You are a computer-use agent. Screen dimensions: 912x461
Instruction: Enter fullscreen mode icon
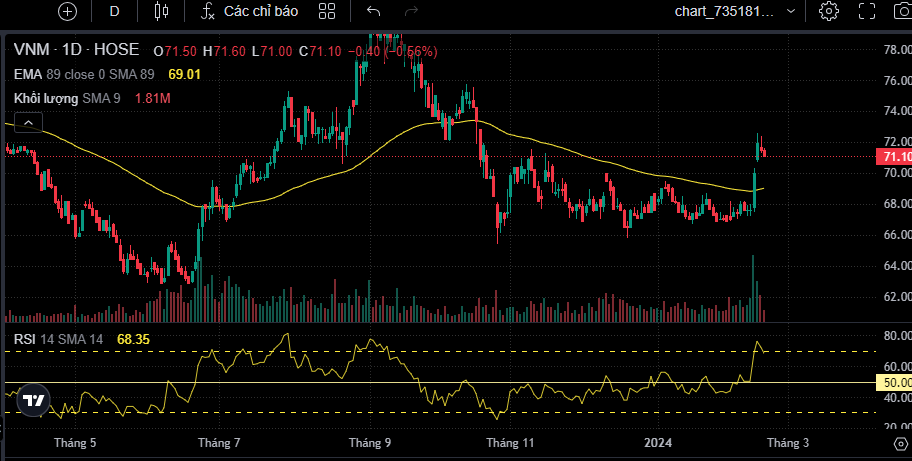(867, 11)
